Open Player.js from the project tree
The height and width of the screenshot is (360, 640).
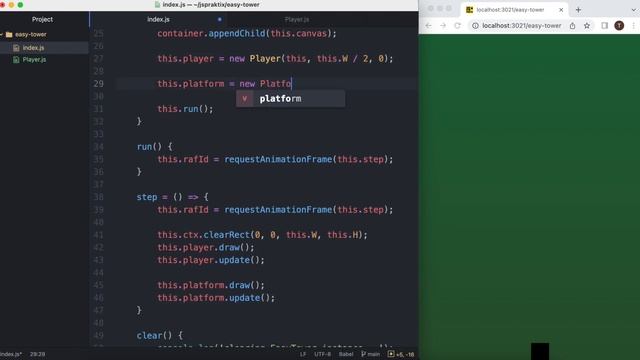tap(34, 60)
